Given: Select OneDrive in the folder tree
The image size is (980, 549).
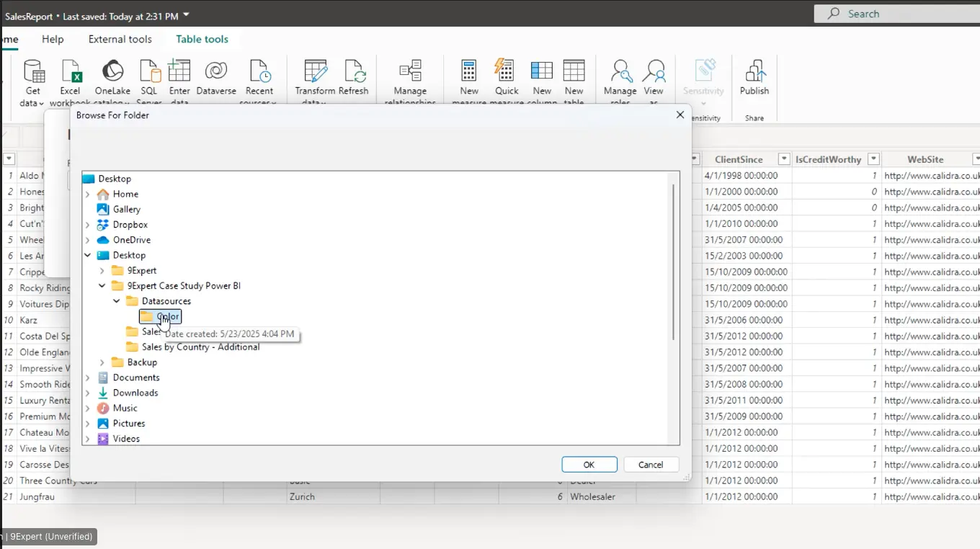Looking at the screenshot, I should (x=132, y=239).
